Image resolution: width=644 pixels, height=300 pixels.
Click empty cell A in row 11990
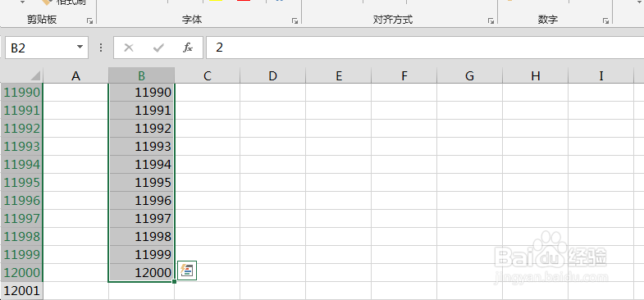(75, 93)
